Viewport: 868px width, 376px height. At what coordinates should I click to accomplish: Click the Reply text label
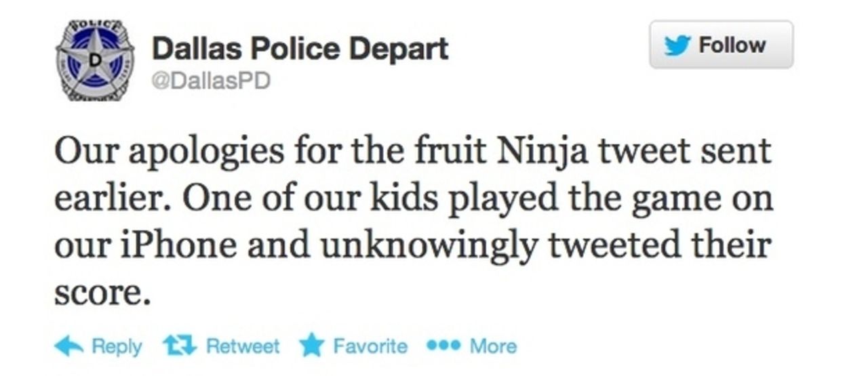coord(117,347)
